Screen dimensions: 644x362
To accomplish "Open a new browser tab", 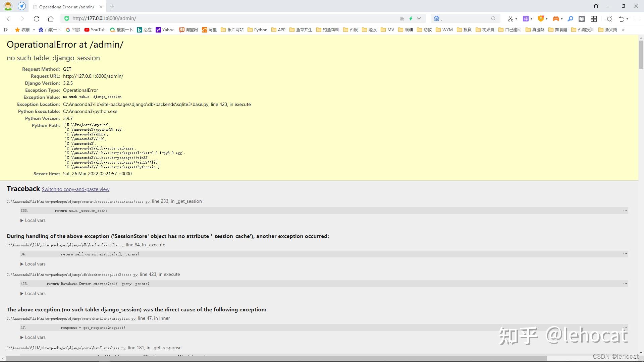I will tap(112, 6).
